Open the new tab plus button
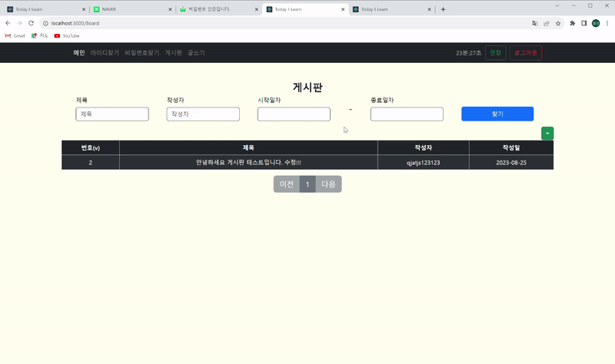Image resolution: width=615 pixels, height=364 pixels. [x=443, y=9]
